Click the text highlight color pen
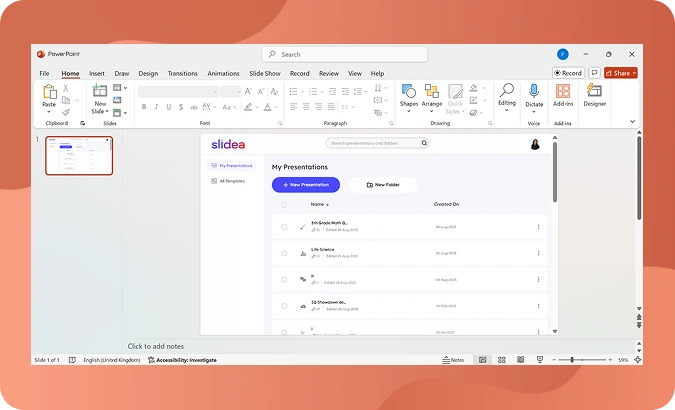 [x=248, y=107]
